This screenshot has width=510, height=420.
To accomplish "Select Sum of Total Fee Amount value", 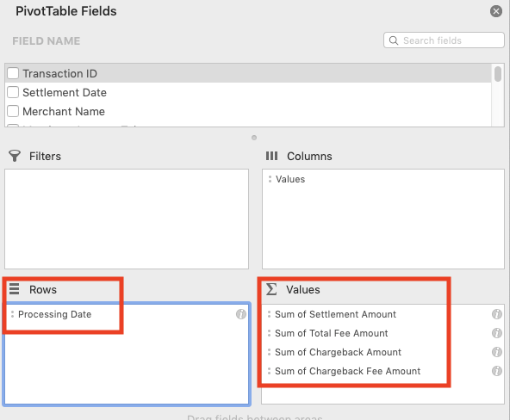I will [x=331, y=333].
